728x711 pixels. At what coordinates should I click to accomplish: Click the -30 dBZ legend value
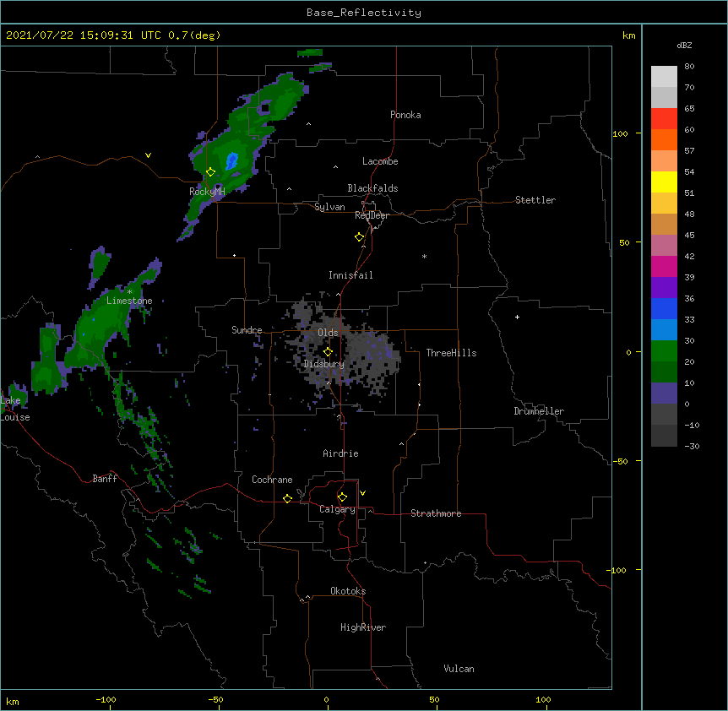pos(692,446)
